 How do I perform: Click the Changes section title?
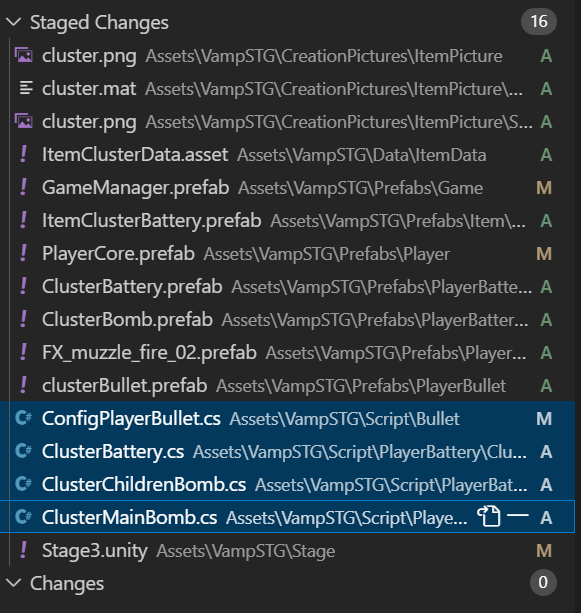pyautogui.click(x=67, y=583)
